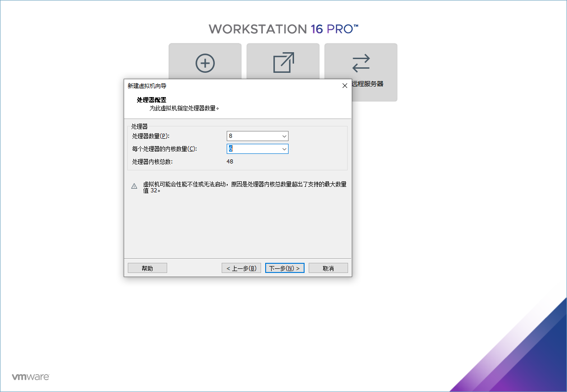Click the 处理器配置 heading
Viewport: 567px width, 392px height.
click(151, 100)
